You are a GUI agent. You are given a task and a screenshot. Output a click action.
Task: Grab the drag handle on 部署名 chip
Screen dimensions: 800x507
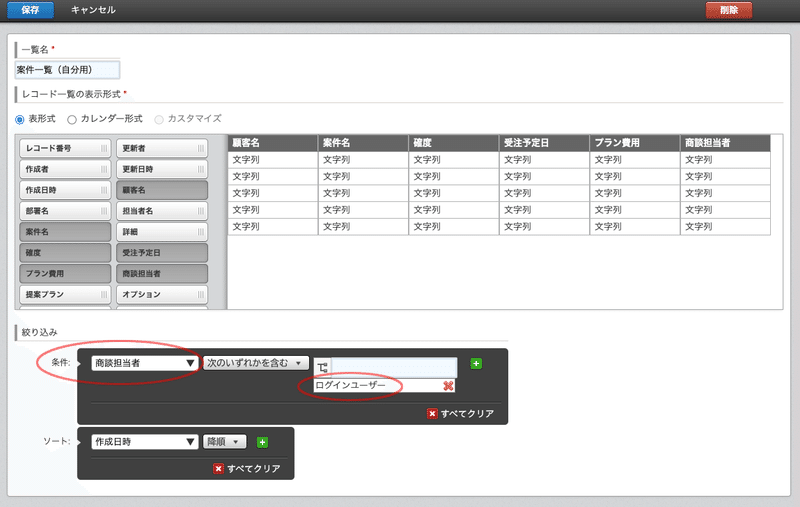click(104, 211)
